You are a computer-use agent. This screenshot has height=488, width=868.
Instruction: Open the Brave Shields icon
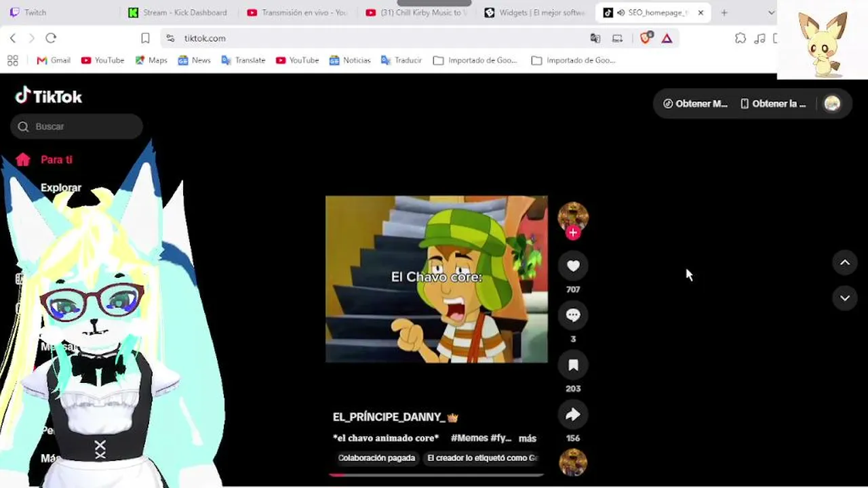point(646,38)
